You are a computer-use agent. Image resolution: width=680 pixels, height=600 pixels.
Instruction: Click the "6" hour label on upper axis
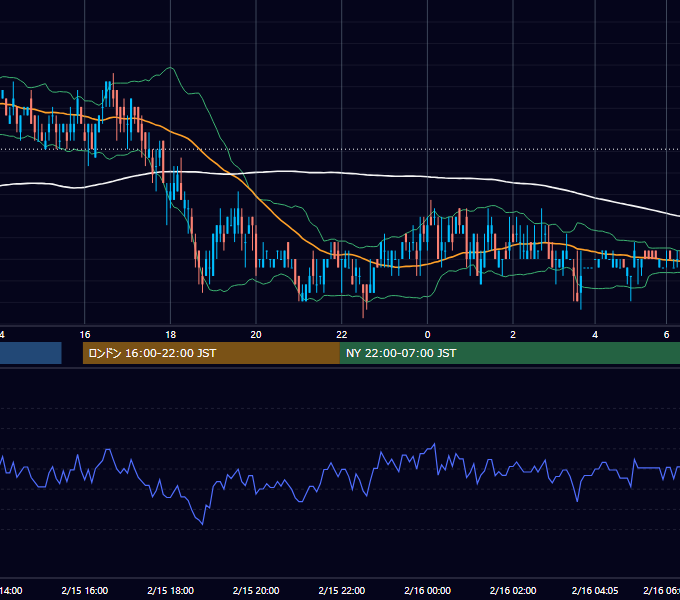click(x=667, y=335)
